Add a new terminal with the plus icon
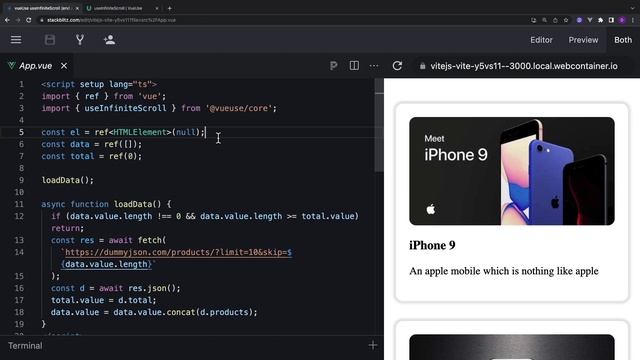The height and width of the screenshot is (360, 640). [x=373, y=345]
